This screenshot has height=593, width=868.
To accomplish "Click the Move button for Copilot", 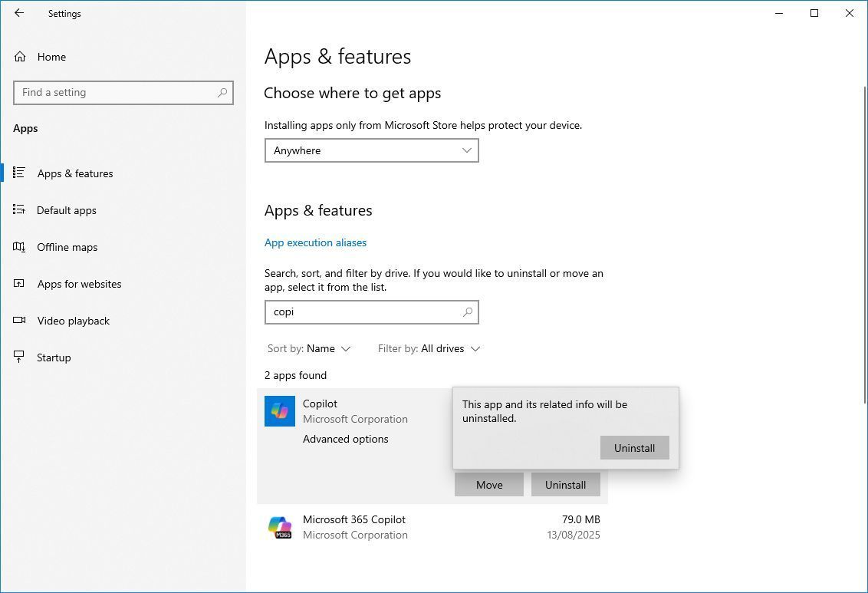I will coord(488,484).
